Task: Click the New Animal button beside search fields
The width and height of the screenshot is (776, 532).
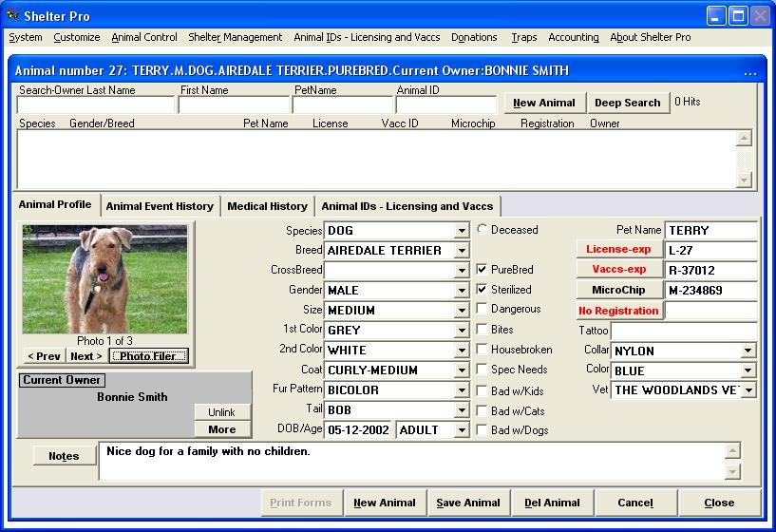Action: [544, 103]
